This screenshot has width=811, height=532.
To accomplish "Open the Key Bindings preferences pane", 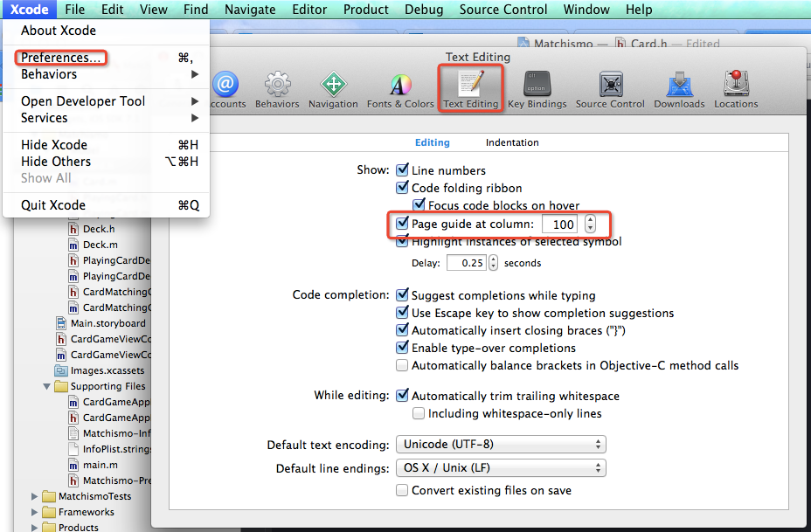I will 537,89.
